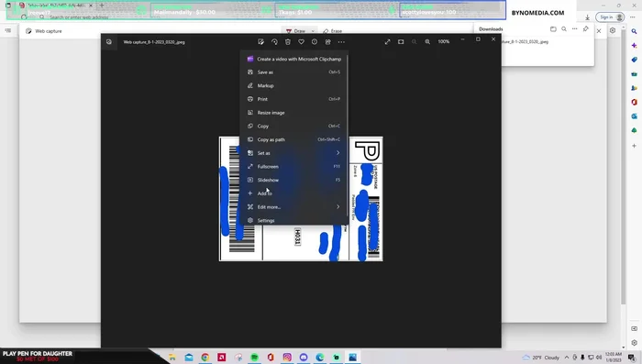Expand the Set as submenu
Screen dimensions: 642x364
click(x=294, y=153)
